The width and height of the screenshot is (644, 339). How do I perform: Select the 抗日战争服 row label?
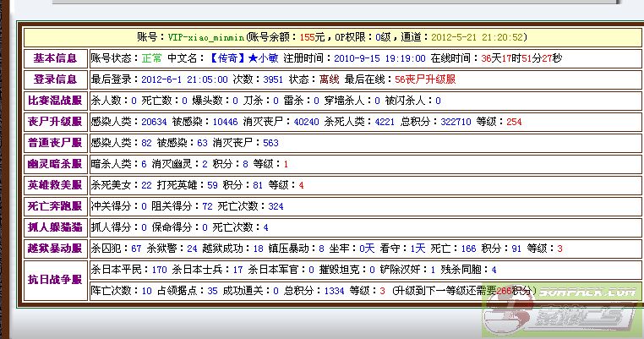(x=54, y=280)
